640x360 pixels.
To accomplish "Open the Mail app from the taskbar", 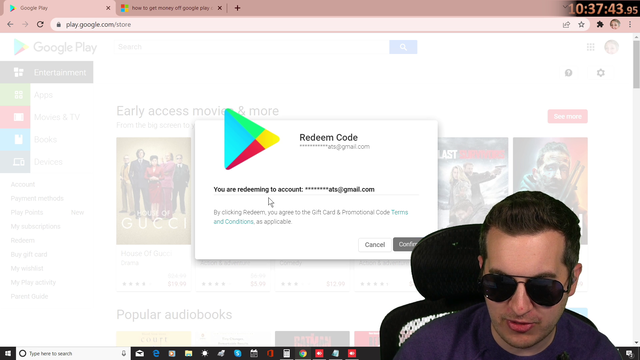I will [140, 353].
